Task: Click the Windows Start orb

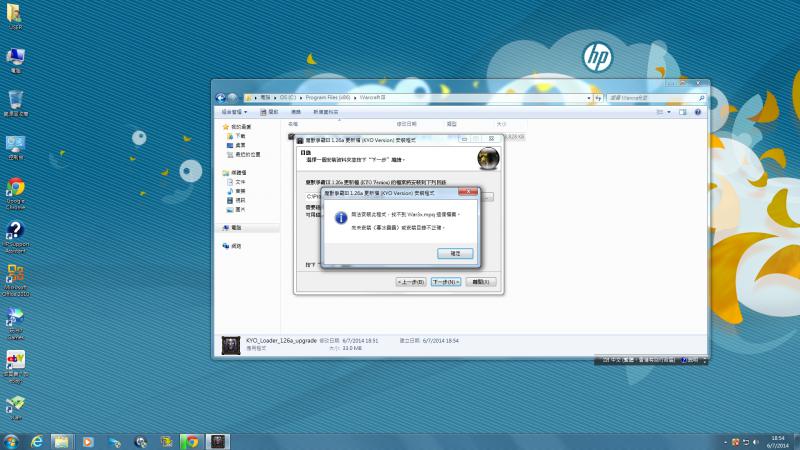Action: (x=11, y=441)
